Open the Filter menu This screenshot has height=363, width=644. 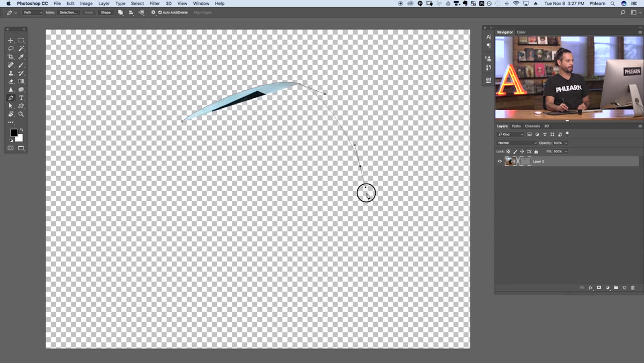(155, 3)
